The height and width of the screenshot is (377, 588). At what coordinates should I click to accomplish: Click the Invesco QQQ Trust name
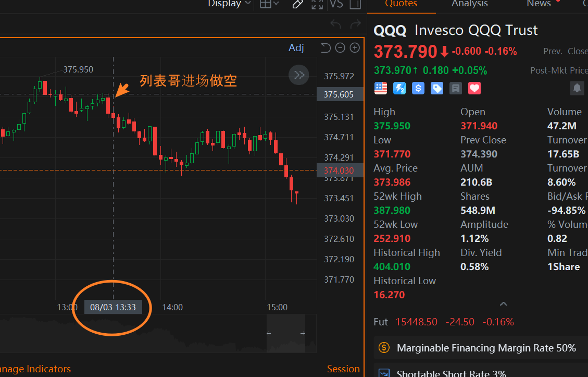tap(476, 30)
